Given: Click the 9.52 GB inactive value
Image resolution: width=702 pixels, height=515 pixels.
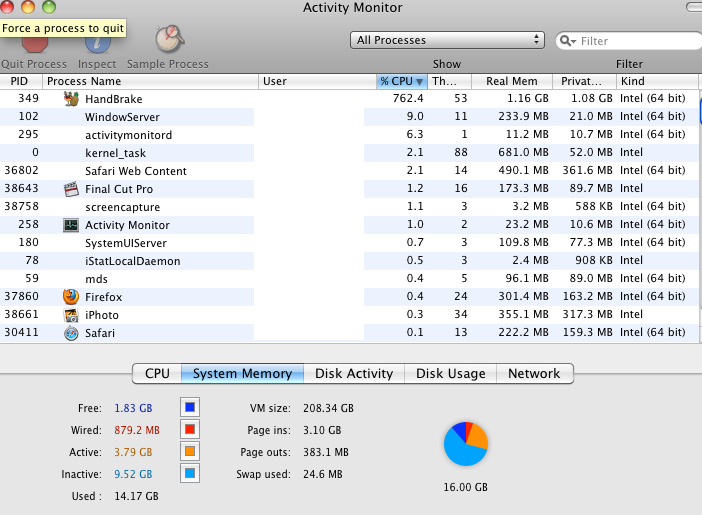Looking at the screenshot, I should pos(133,474).
